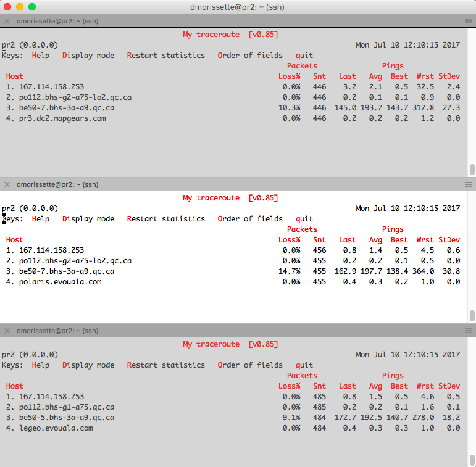The height and width of the screenshot is (467, 476).
Task: Select the top pane title dmorissette@pr2
Action: click(x=57, y=21)
